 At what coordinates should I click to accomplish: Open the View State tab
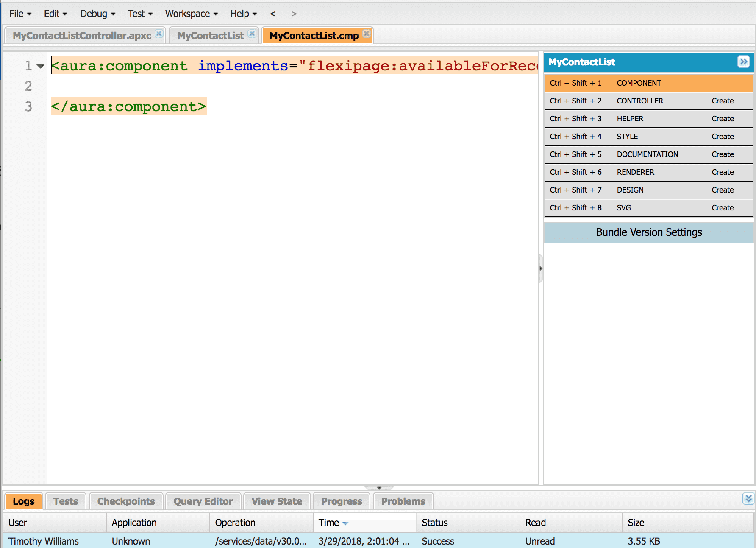pyautogui.click(x=277, y=501)
